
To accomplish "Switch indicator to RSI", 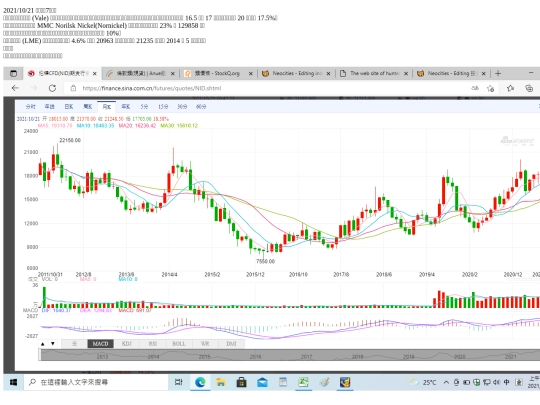I will tap(153, 344).
